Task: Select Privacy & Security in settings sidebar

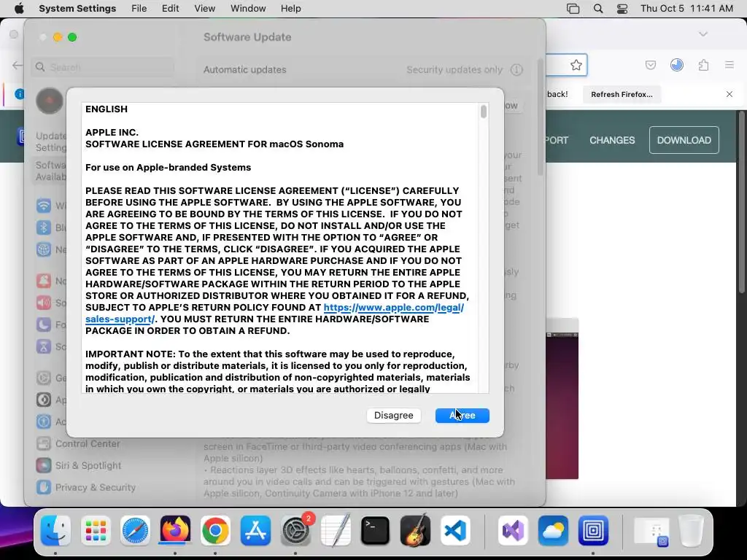Action: point(86,487)
